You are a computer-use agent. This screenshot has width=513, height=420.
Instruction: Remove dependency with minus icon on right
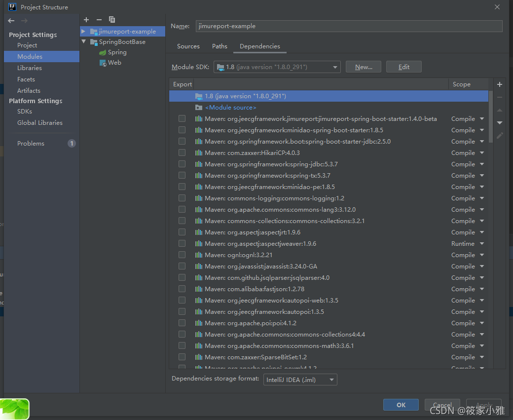click(x=500, y=97)
